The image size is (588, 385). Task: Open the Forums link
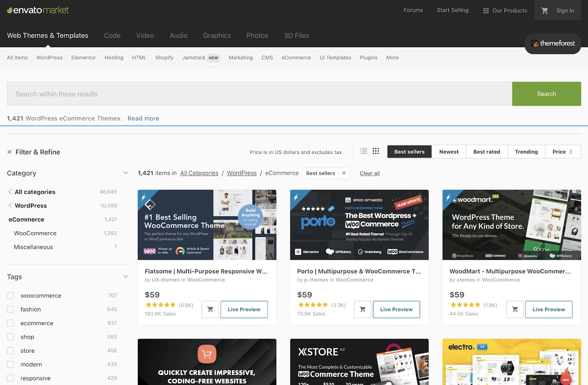413,10
